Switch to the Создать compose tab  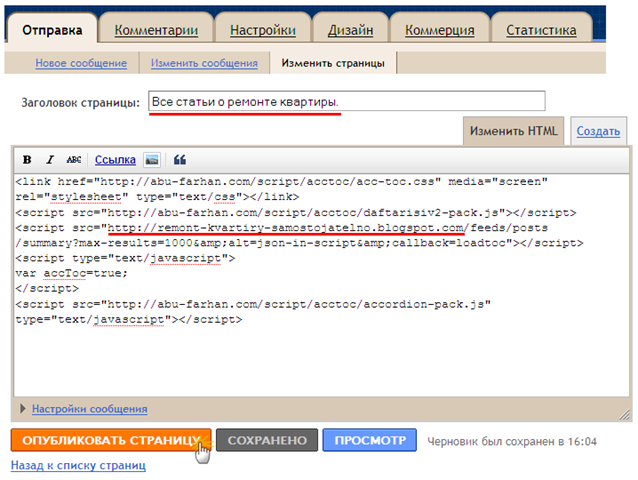tap(598, 131)
